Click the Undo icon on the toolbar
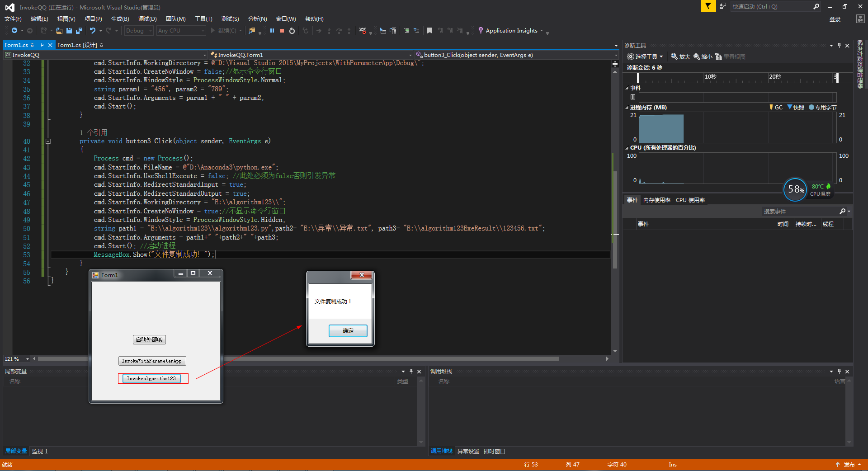The width and height of the screenshot is (868, 471). coord(93,30)
